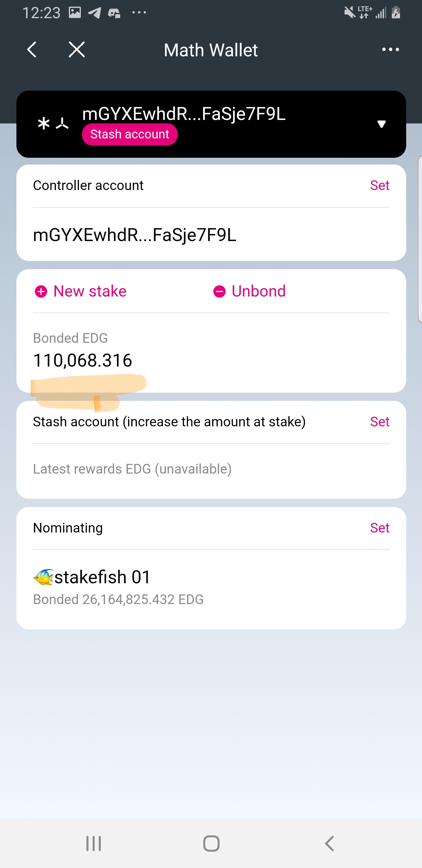This screenshot has width=422, height=868.
Task: Open the three-dot more options menu
Action: tap(390, 50)
